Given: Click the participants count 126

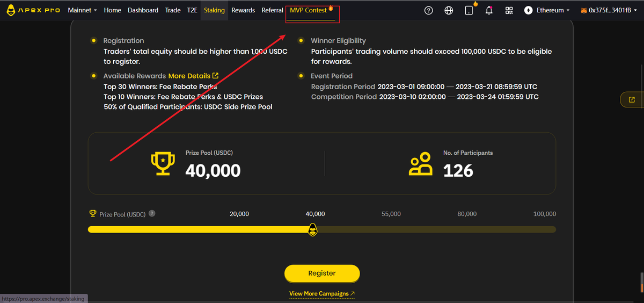Looking at the screenshot, I should click(x=458, y=170).
